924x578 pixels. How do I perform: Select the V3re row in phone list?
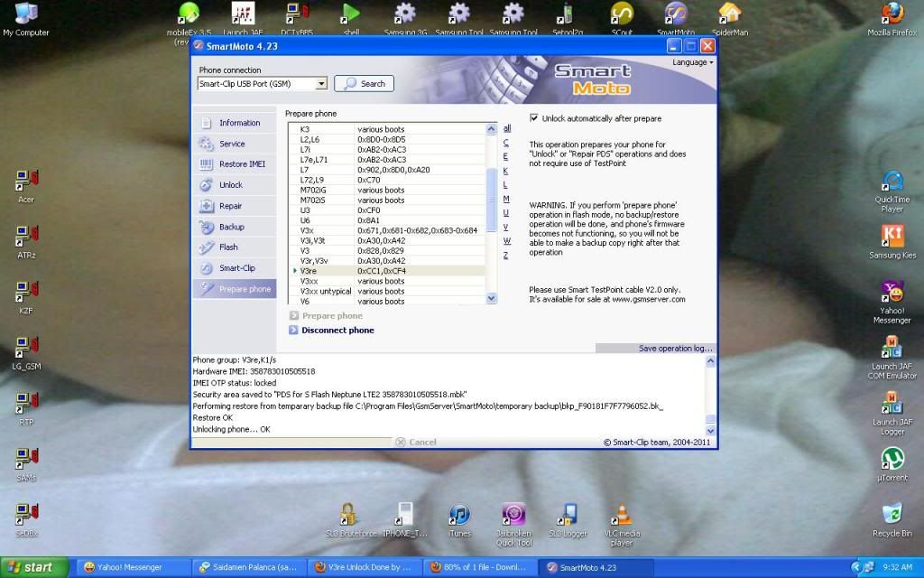coord(388,271)
